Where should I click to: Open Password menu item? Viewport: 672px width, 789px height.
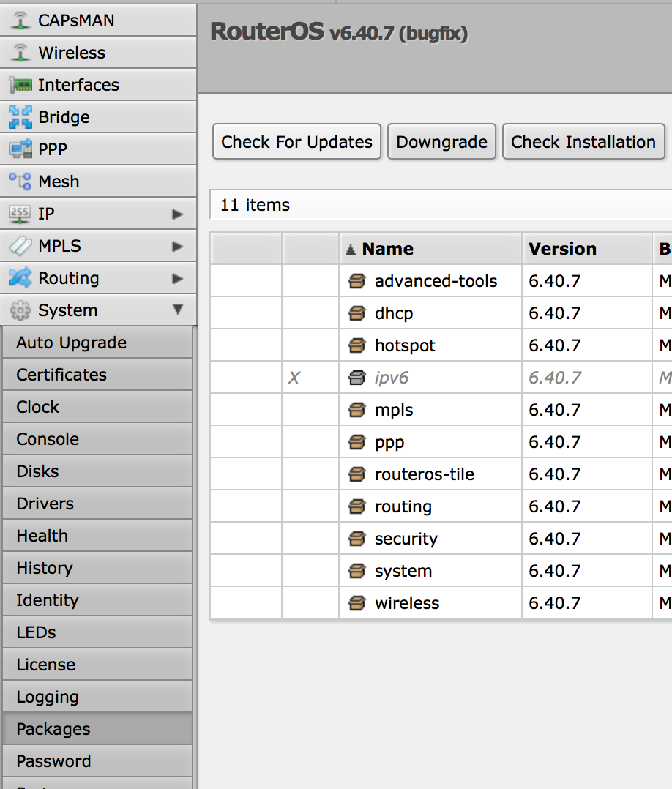click(x=97, y=761)
